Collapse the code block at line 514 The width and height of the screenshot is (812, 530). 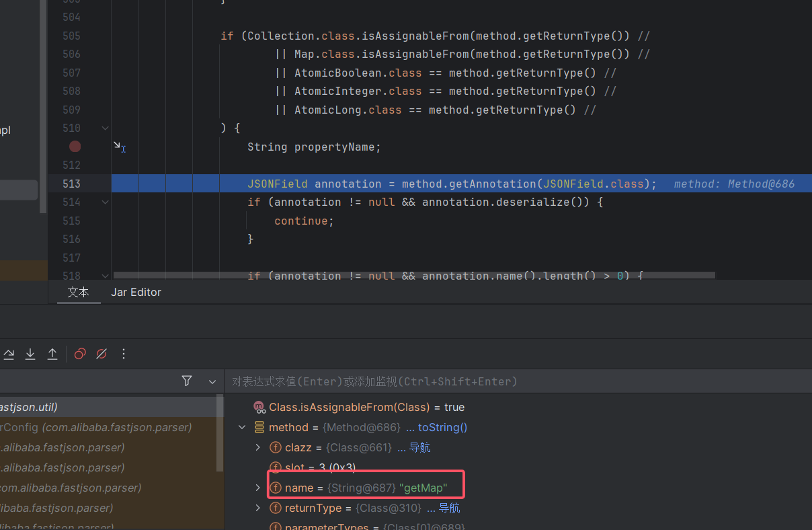pyautogui.click(x=105, y=202)
